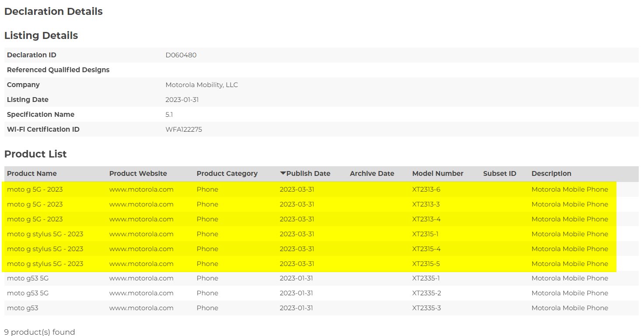Screen dimensions: 644x336
Task: Click product name in the XT2313-3 row
Action: [x=35, y=204]
